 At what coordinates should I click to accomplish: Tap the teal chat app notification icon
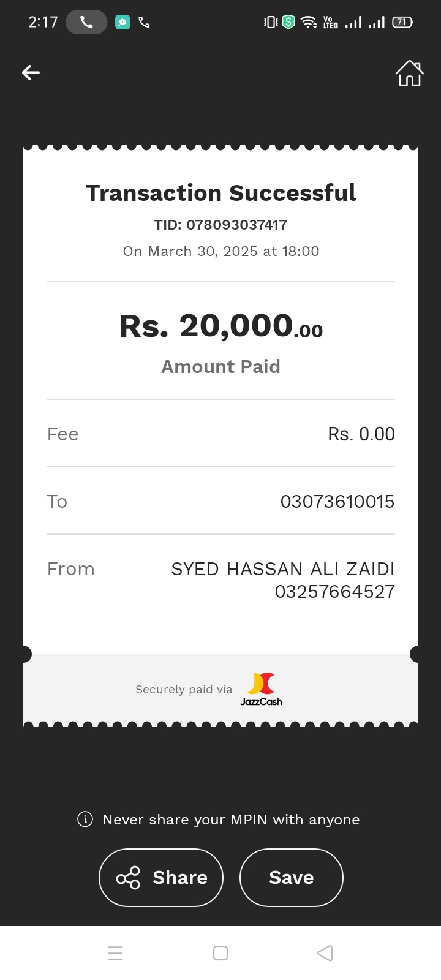click(123, 23)
